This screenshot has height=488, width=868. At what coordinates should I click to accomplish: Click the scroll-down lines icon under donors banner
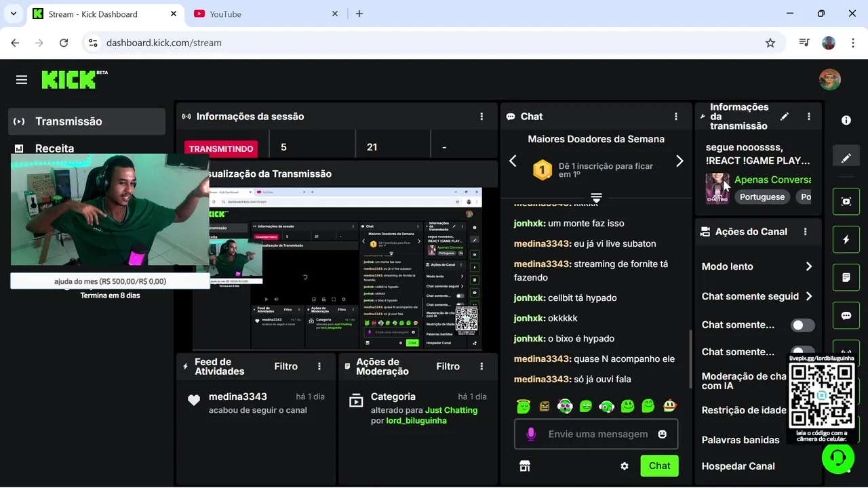click(596, 198)
